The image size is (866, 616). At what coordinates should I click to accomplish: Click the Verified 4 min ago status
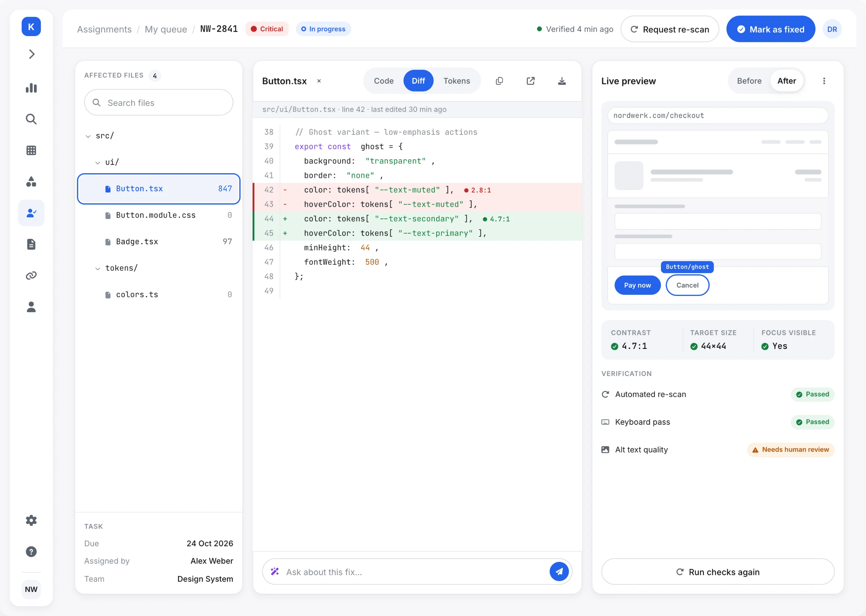coord(575,29)
